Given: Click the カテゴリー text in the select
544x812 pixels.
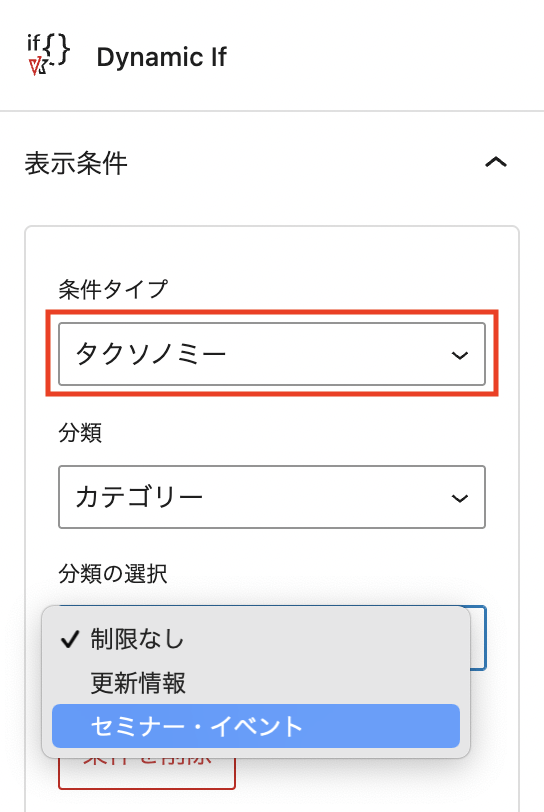Looking at the screenshot, I should 139,498.
